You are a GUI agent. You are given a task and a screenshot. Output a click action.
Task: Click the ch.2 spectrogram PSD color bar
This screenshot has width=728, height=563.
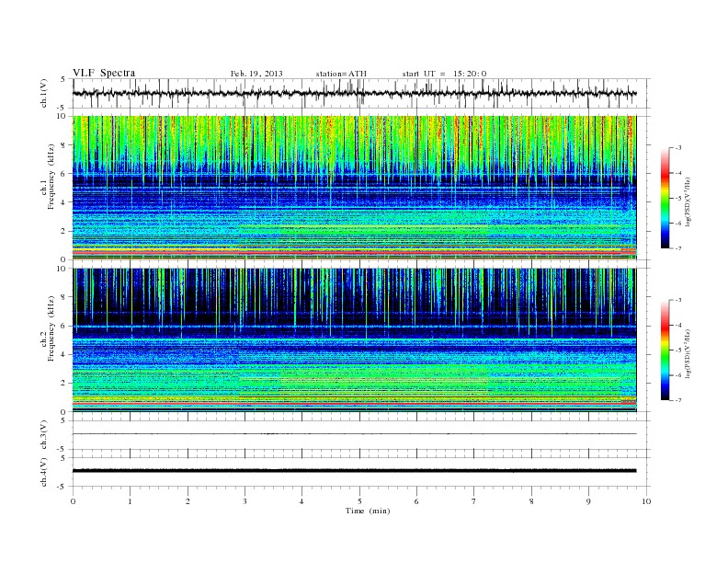[665, 350]
